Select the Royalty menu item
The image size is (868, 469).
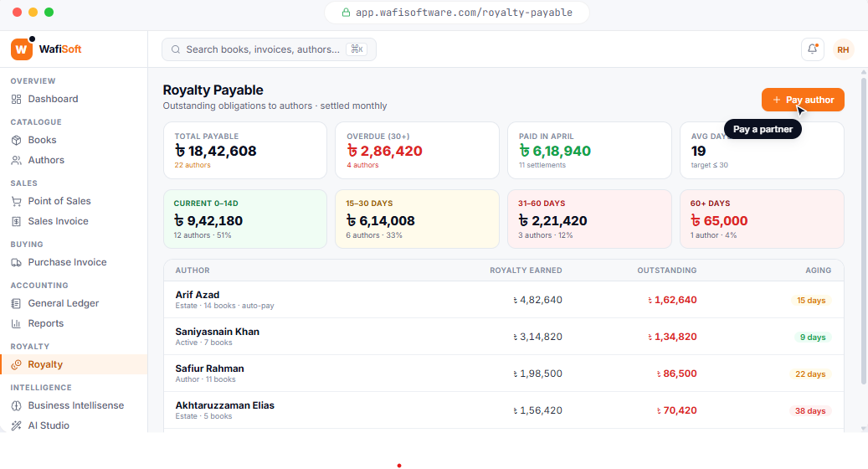(x=74, y=364)
